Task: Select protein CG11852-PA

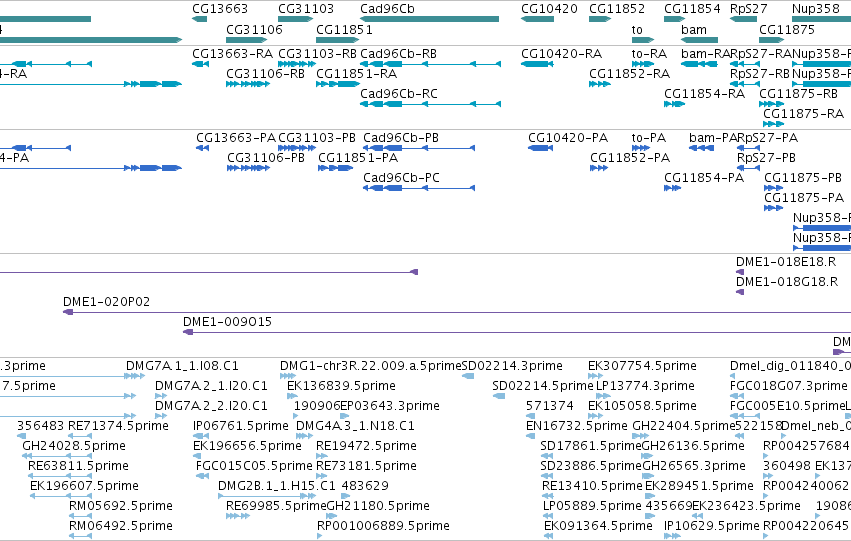Action: tap(630, 158)
